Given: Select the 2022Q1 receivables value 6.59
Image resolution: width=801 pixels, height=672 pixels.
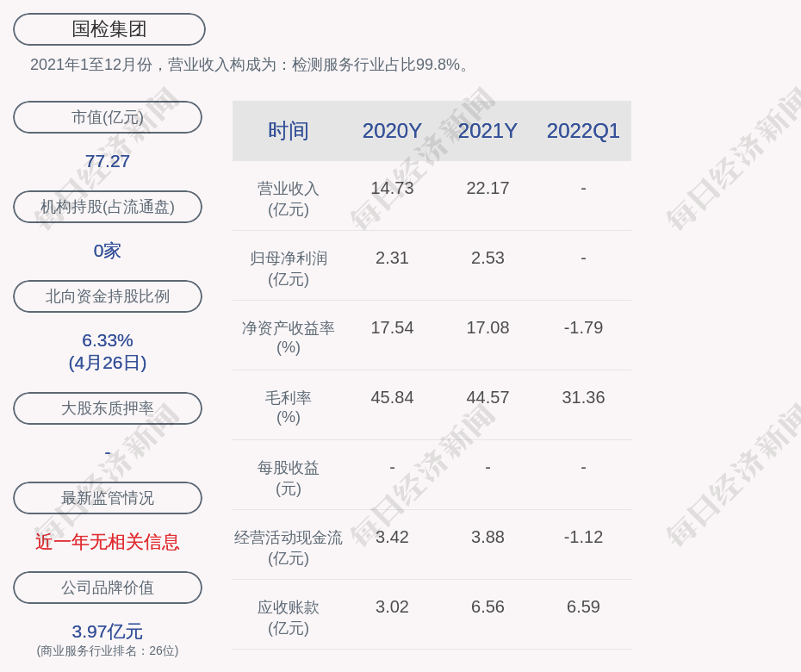Looking at the screenshot, I should [x=583, y=607].
